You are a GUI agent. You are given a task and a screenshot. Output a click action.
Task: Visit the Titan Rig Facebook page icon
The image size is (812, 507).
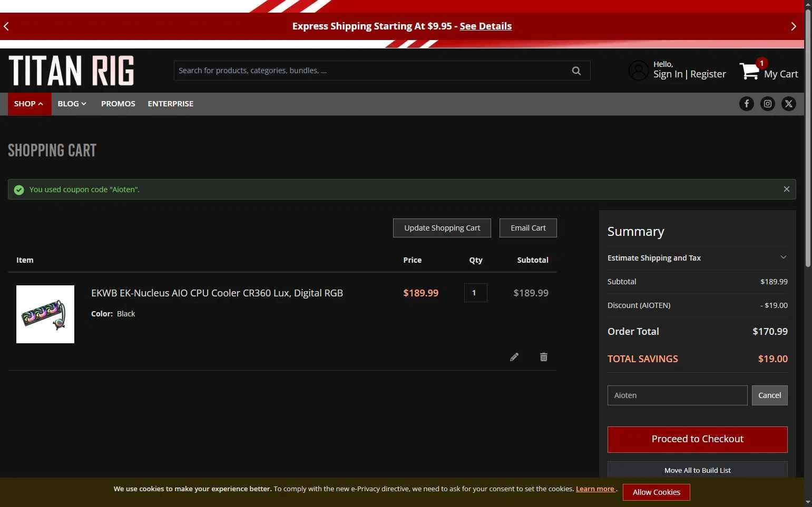tap(747, 104)
